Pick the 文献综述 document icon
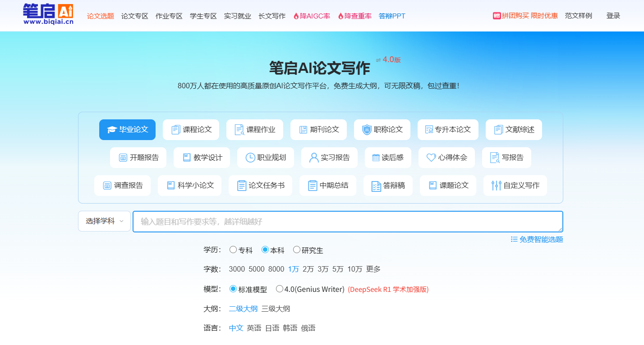Viewport: 644px width, 345px height. (x=498, y=130)
